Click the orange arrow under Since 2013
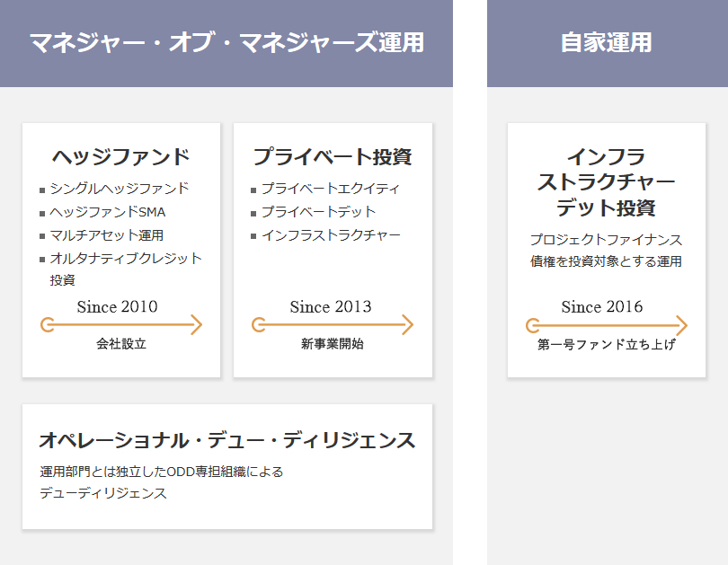Screen dimensions: 728x565 333,325
